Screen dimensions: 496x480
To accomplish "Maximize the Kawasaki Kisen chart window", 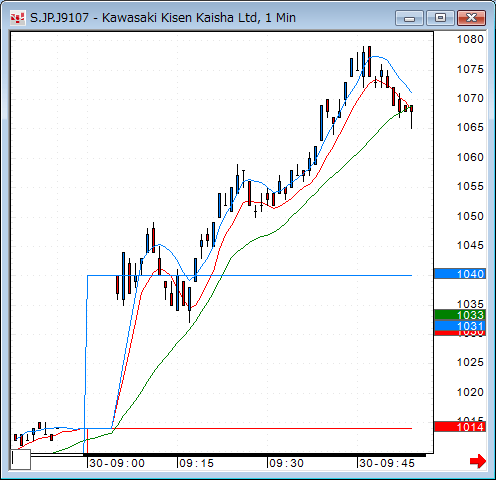I will (x=440, y=18).
